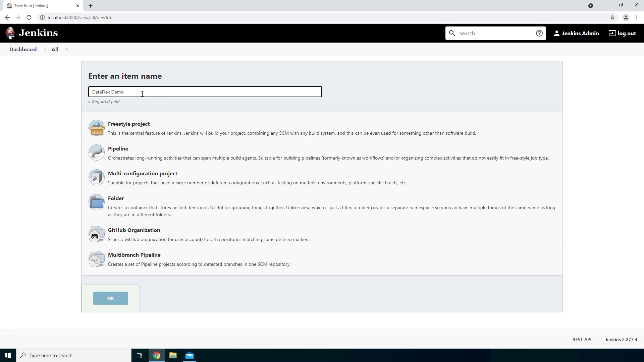This screenshot has width=644, height=362.
Task: Choose the GitHub Organization icon
Action: (97, 234)
